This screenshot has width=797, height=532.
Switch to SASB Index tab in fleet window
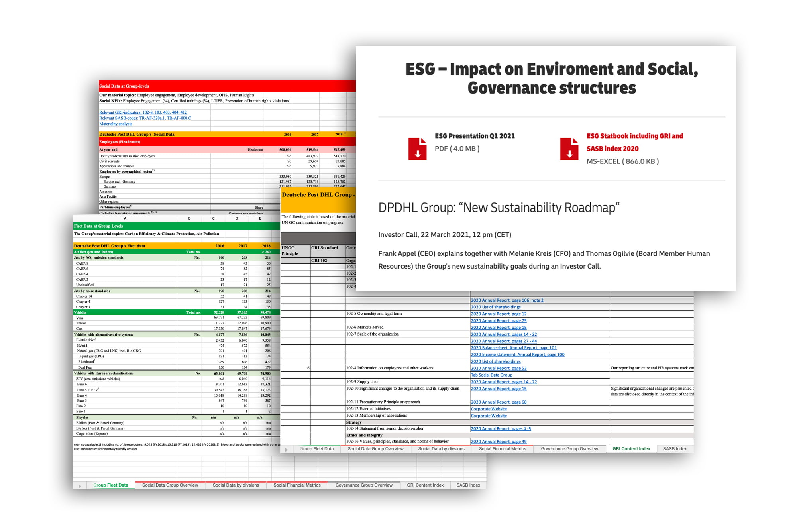(x=468, y=485)
